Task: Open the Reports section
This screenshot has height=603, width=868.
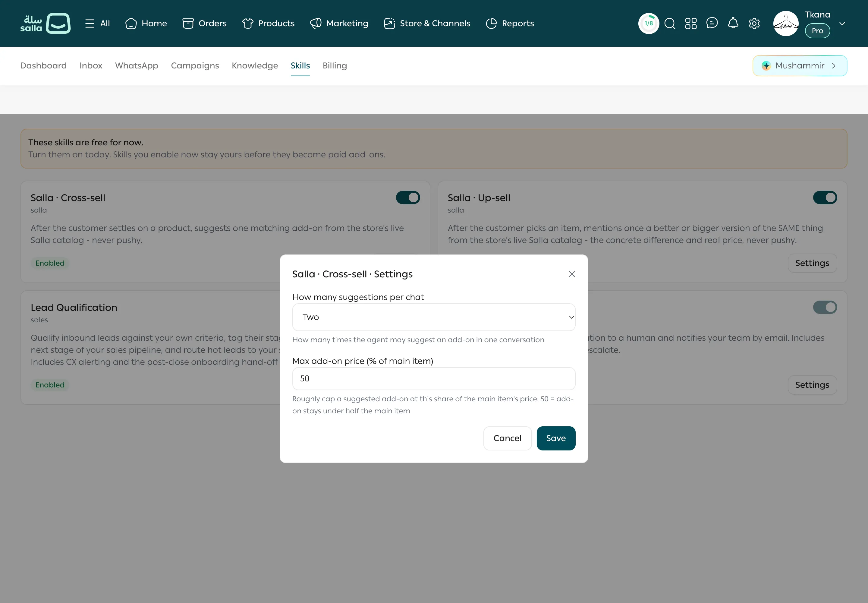Action: tap(510, 24)
